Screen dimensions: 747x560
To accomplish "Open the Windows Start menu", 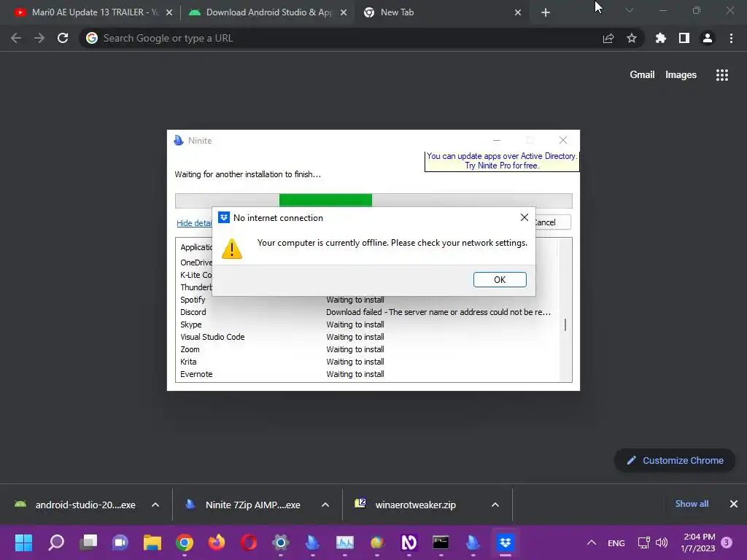I will tap(23, 542).
